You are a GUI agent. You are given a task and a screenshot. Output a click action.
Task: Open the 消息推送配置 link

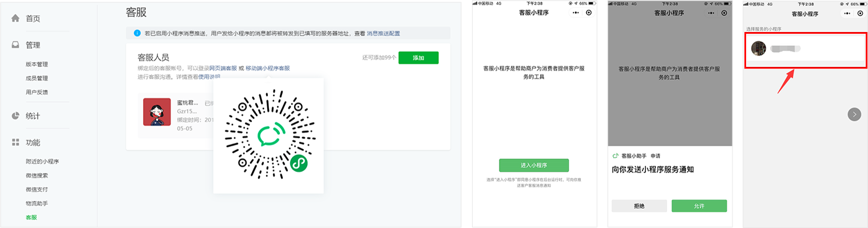pos(383,34)
